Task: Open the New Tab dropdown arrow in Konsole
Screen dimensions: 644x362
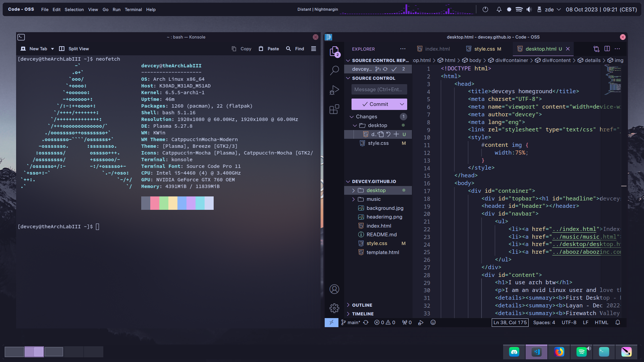Action: (x=52, y=49)
